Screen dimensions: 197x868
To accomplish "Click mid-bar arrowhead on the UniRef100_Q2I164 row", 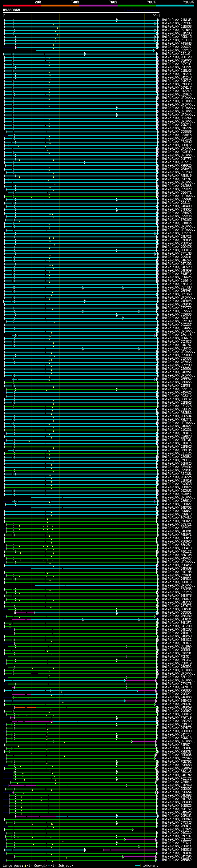I will [x=85, y=54].
